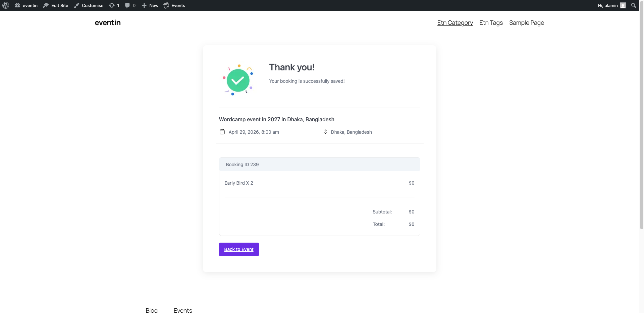Viewport: 644px width, 313px height.
Task: Click the Hi, alamin account link
Action: click(x=608, y=5)
